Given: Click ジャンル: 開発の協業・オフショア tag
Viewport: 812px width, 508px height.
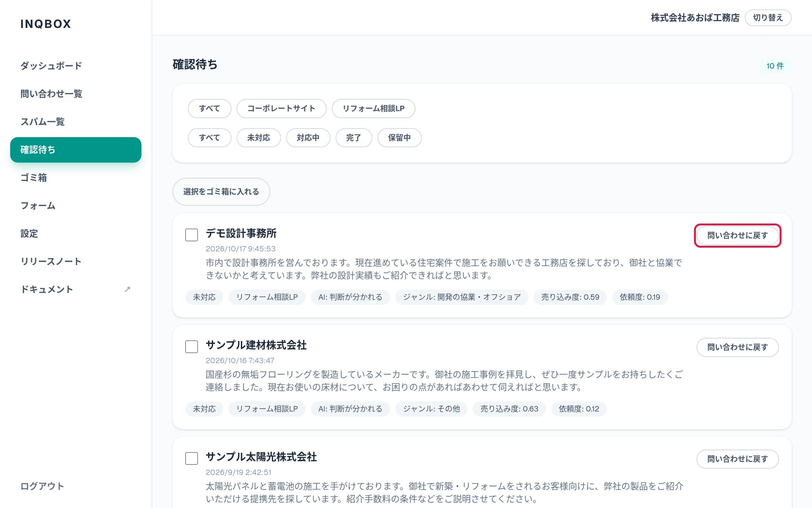Looking at the screenshot, I should (462, 297).
